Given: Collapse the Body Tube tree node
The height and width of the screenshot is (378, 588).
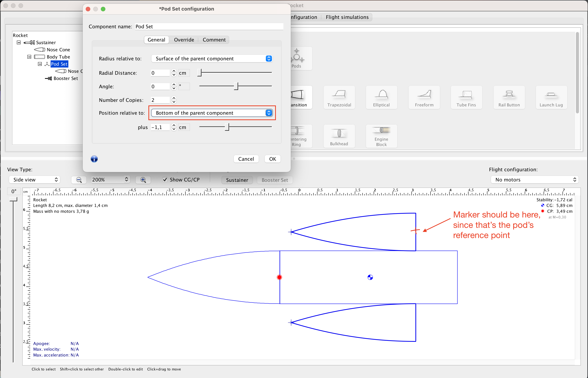Looking at the screenshot, I should (29, 57).
